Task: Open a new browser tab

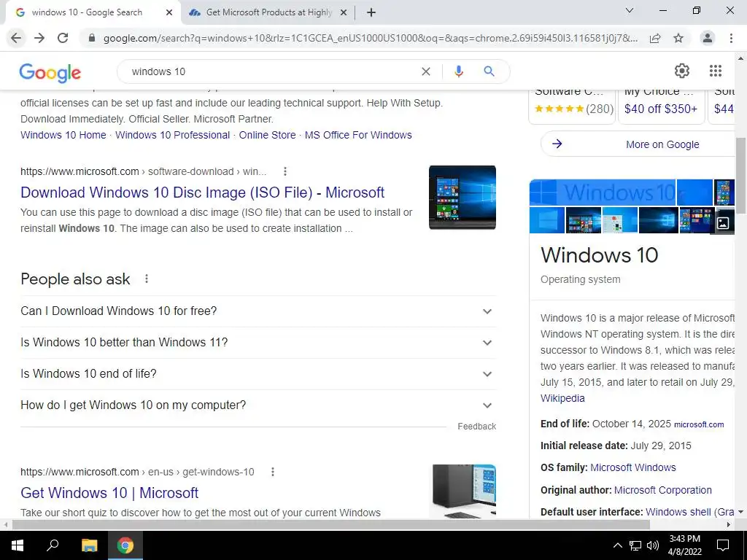Action: tap(371, 12)
